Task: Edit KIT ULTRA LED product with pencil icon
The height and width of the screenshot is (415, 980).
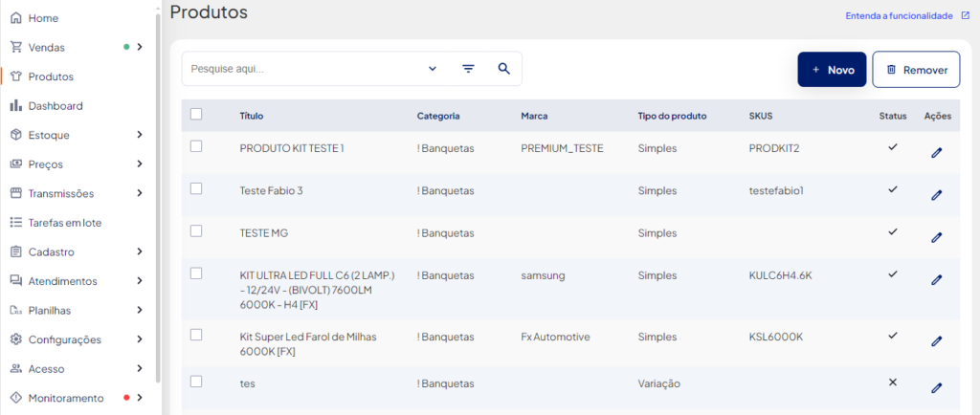Action: pos(936,279)
